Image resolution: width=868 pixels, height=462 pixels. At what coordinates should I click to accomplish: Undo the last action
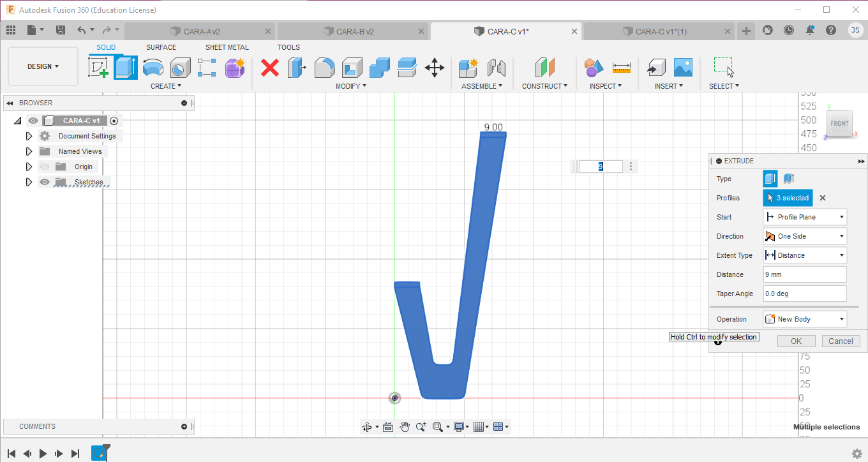[x=81, y=30]
